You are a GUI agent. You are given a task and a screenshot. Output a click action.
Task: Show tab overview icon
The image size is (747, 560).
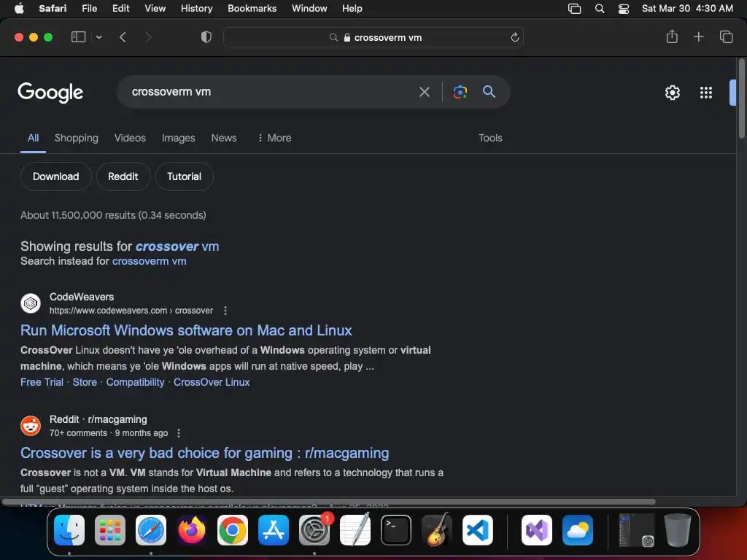point(726,36)
